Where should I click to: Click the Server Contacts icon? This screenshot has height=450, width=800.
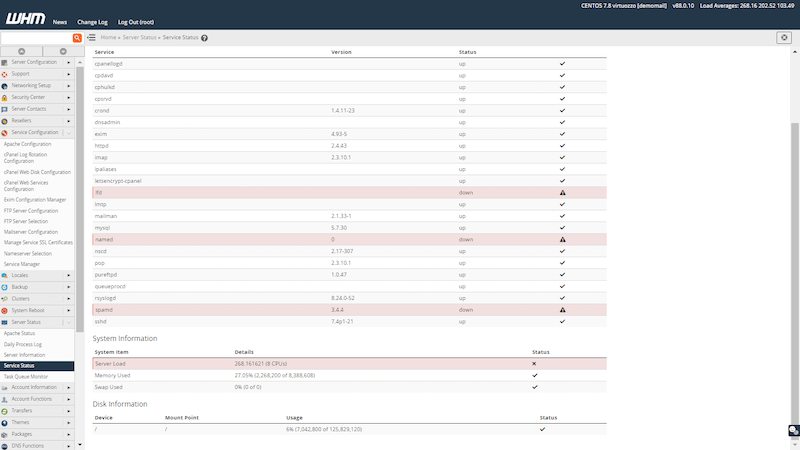5,109
